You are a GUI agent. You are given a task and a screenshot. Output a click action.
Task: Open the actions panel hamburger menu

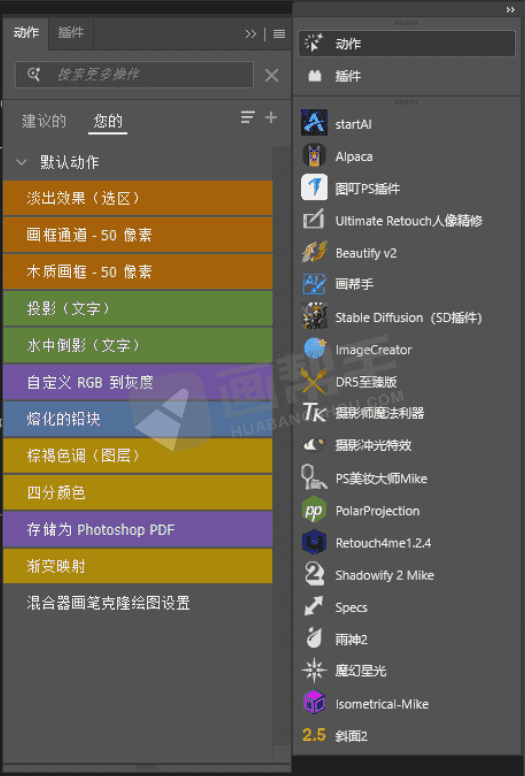[x=279, y=34]
